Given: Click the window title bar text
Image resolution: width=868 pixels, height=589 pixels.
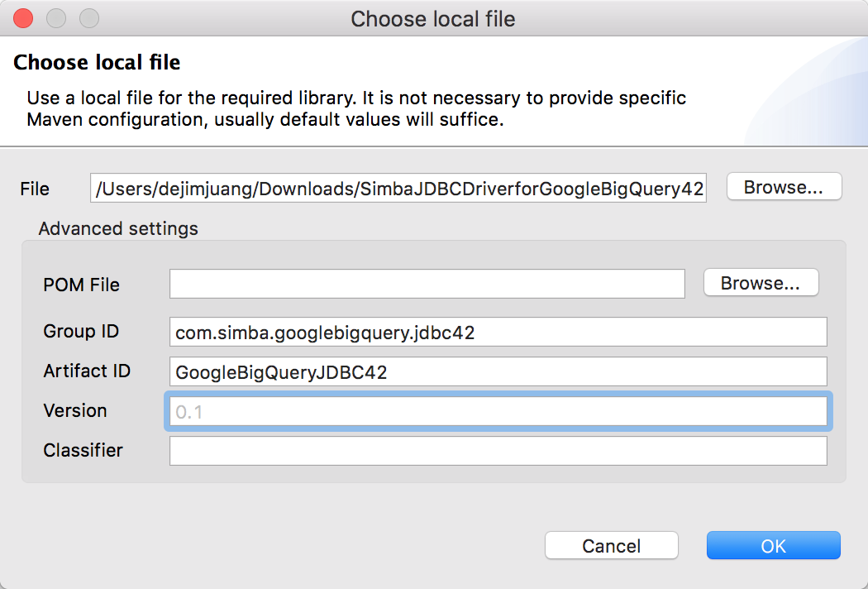Looking at the screenshot, I should pyautogui.click(x=433, y=18).
